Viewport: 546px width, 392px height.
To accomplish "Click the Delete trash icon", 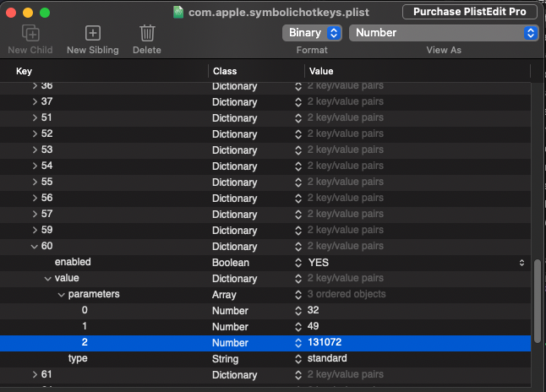I will click(147, 33).
